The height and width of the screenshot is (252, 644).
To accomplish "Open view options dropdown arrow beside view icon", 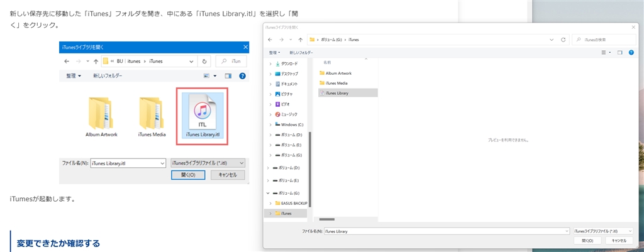I will pyautogui.click(x=610, y=53).
